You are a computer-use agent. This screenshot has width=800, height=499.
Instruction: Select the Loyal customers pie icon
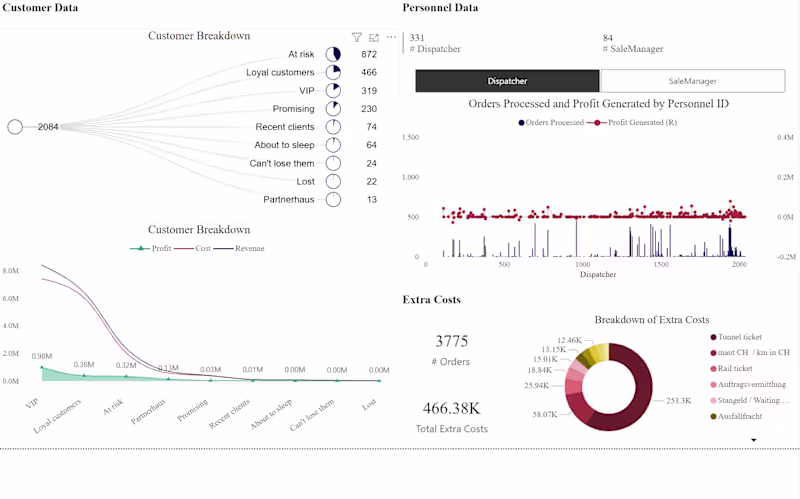coord(333,72)
